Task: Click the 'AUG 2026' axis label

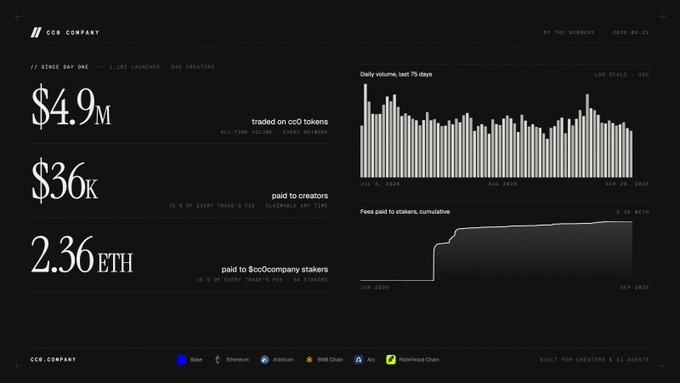Action: pyautogui.click(x=503, y=184)
